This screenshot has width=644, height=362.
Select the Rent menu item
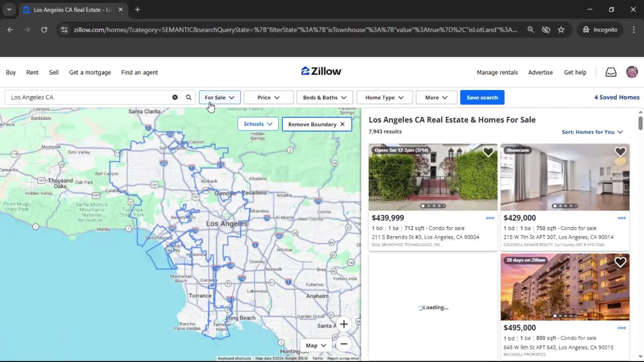(32, 72)
